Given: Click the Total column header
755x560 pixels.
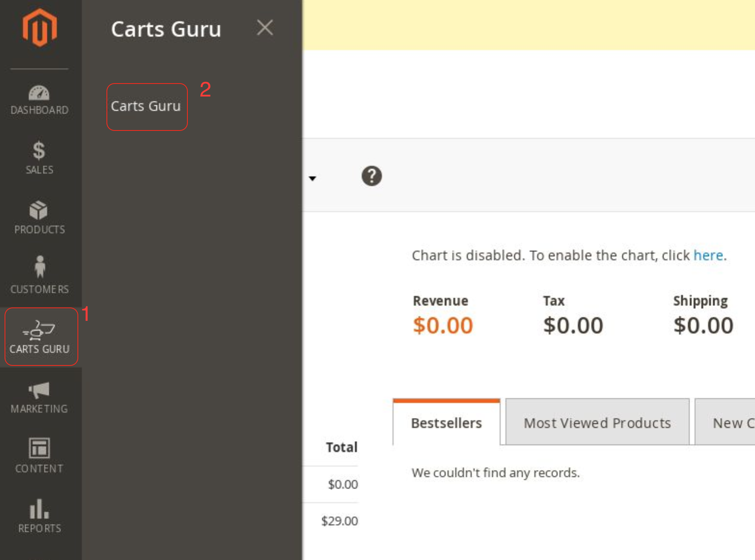Looking at the screenshot, I should [342, 447].
